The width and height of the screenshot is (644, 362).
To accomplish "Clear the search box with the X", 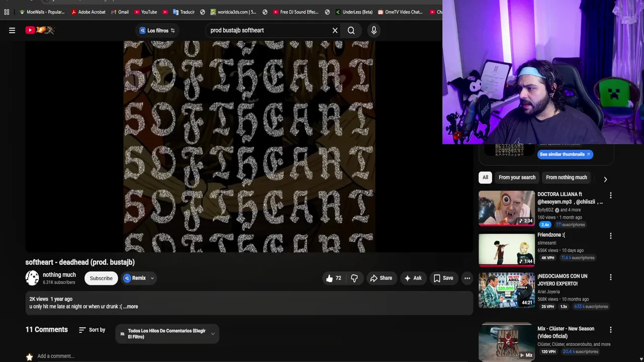I will coord(335,30).
